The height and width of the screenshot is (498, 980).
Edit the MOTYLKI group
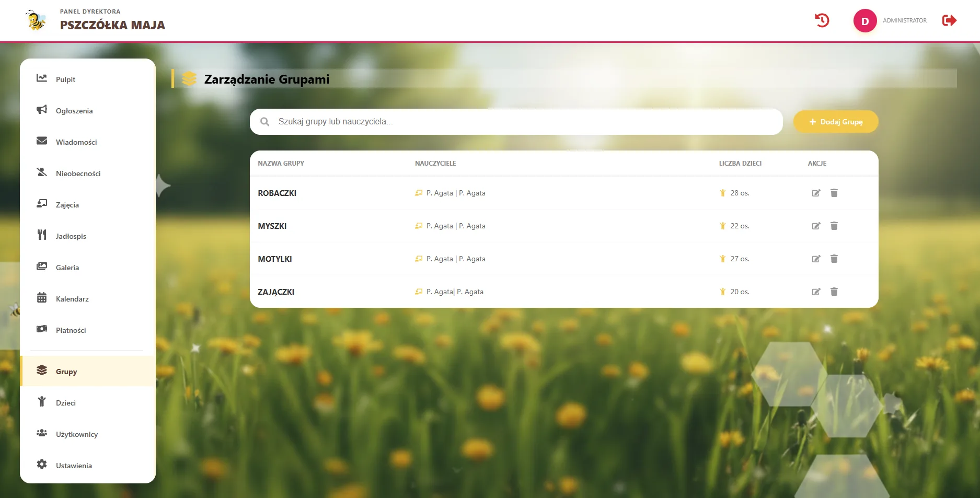pyautogui.click(x=816, y=259)
